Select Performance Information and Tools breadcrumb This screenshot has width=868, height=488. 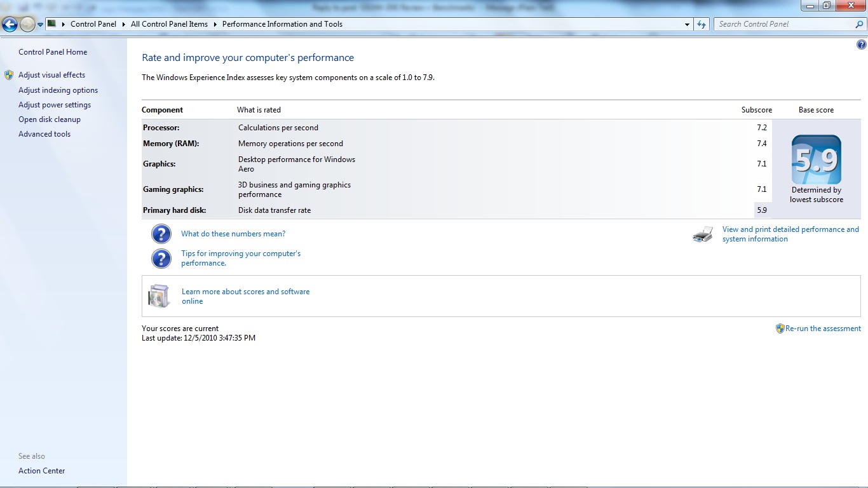click(282, 24)
